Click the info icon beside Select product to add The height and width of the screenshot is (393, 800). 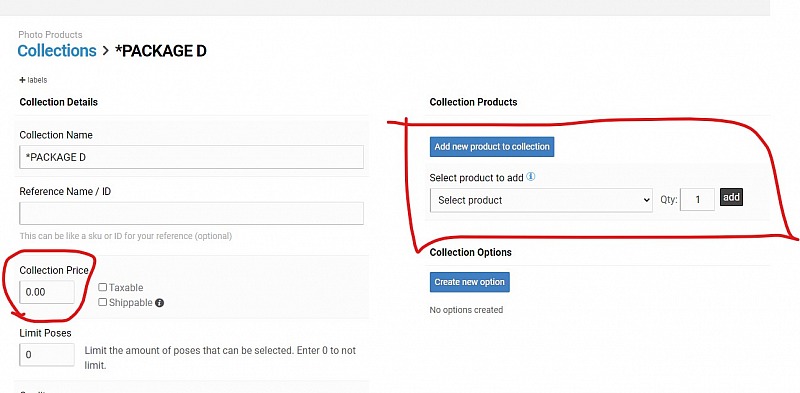(531, 177)
